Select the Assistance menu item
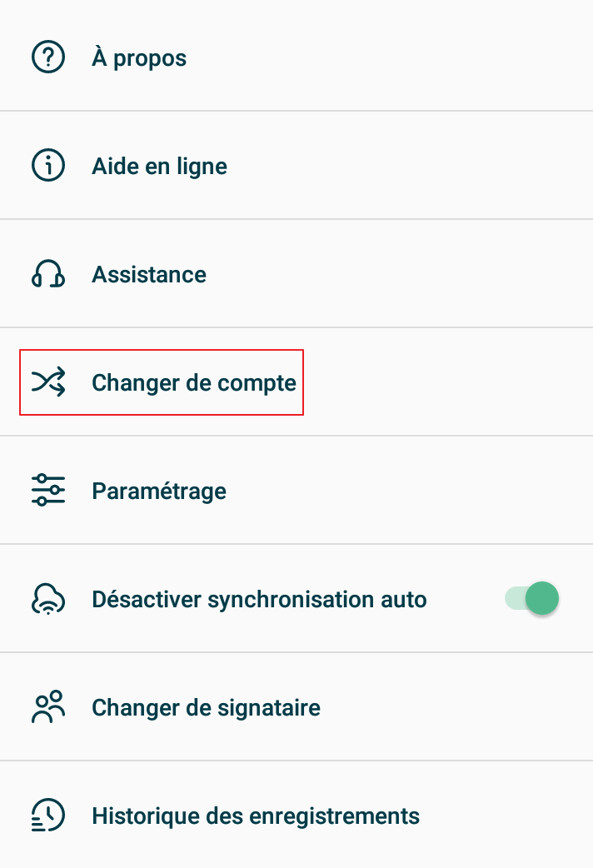The height and width of the screenshot is (868, 593). coord(149,275)
